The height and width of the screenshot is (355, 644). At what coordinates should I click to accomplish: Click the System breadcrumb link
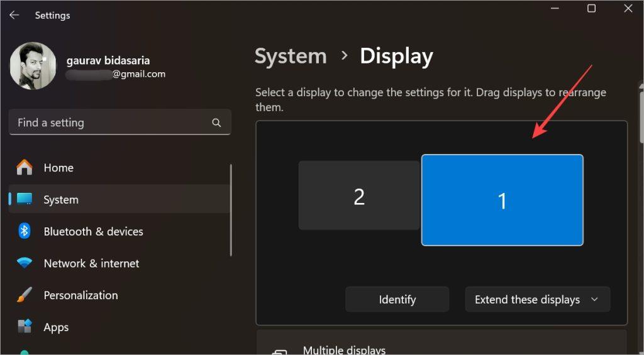(291, 56)
